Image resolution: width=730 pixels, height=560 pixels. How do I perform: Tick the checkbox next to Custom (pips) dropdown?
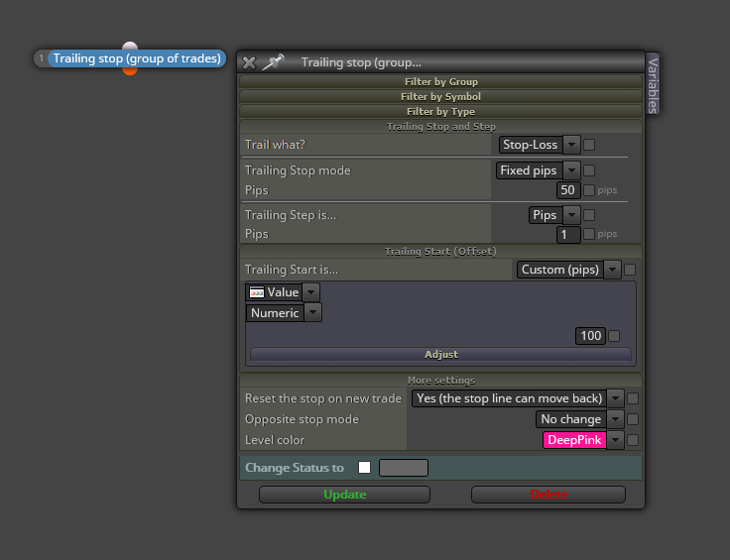click(x=630, y=270)
